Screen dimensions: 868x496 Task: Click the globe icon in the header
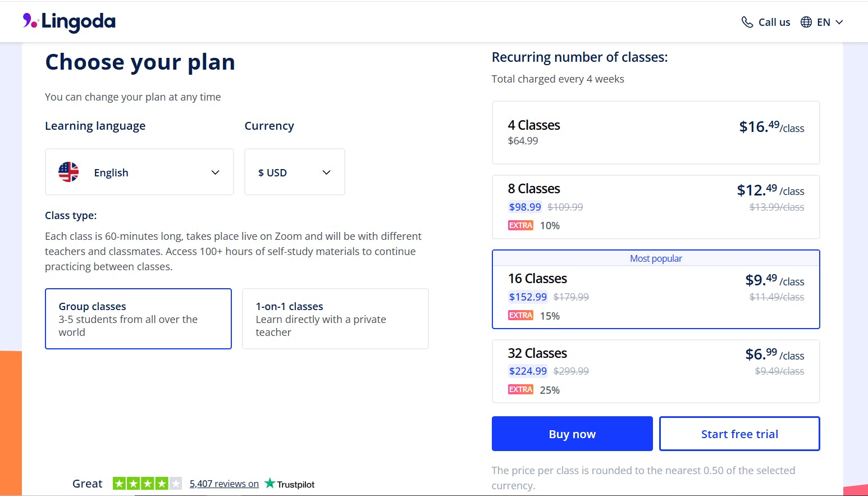click(805, 21)
